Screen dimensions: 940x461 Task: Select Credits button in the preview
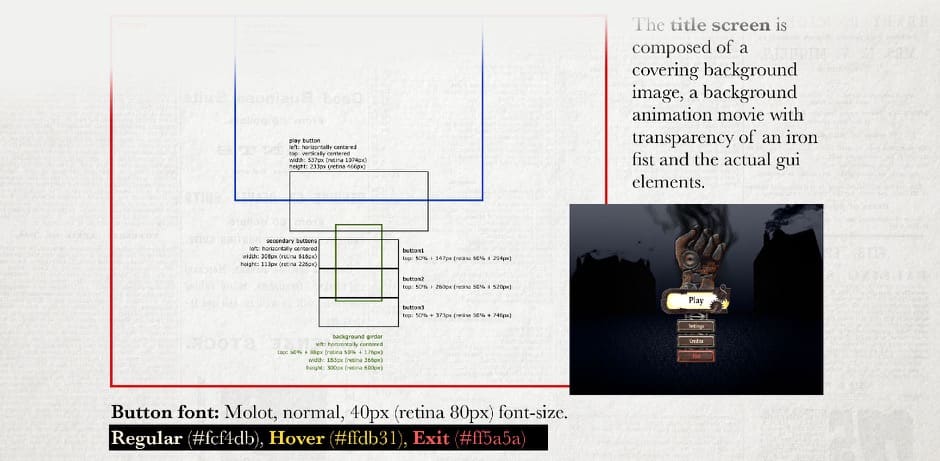[x=696, y=341]
